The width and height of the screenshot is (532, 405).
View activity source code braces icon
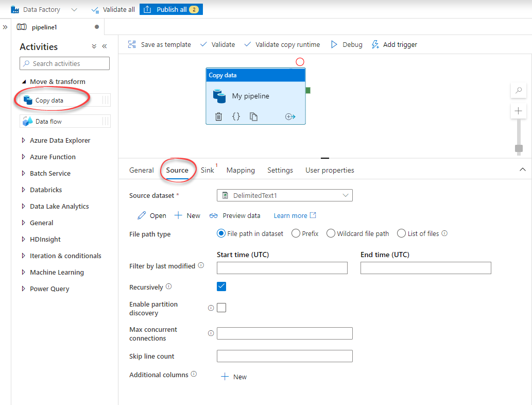coord(236,117)
